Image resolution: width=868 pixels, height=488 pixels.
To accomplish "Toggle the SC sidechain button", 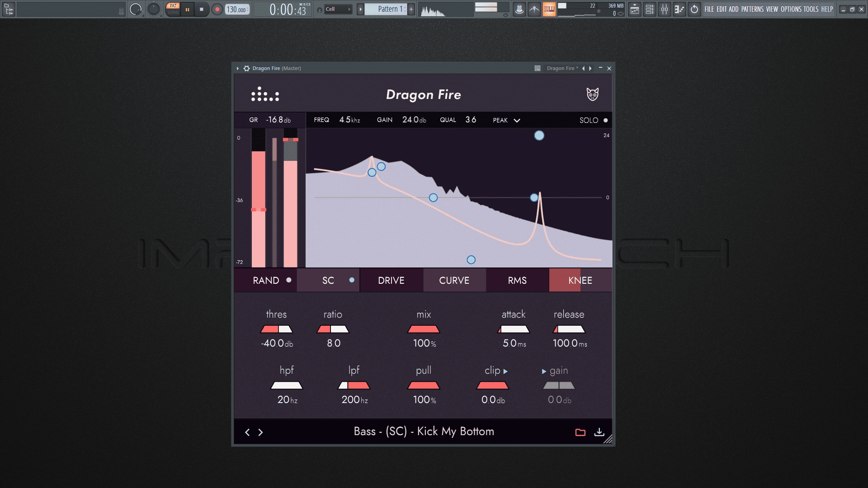I will [328, 280].
